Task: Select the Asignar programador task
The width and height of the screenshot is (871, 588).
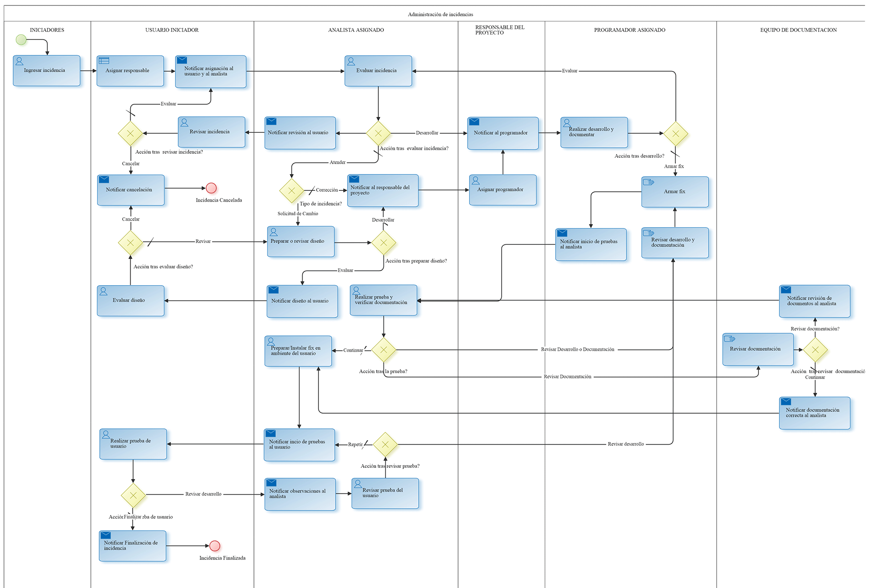Action: [x=503, y=190]
